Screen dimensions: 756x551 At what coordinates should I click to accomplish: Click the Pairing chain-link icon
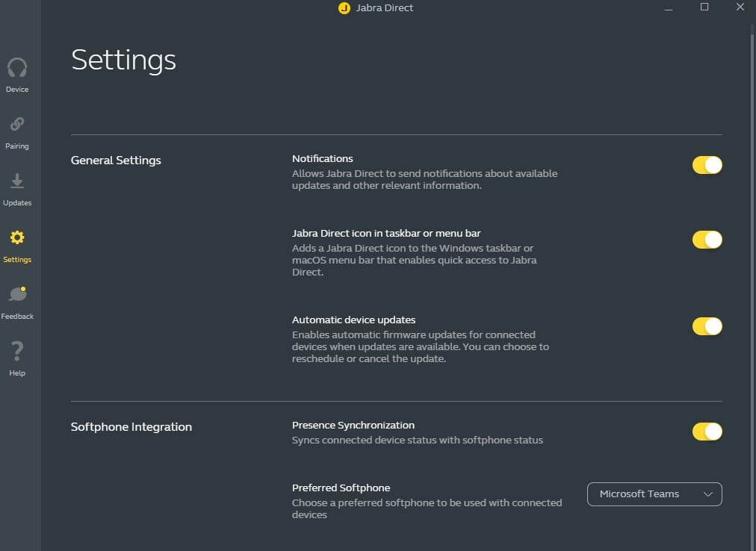[x=16, y=124]
